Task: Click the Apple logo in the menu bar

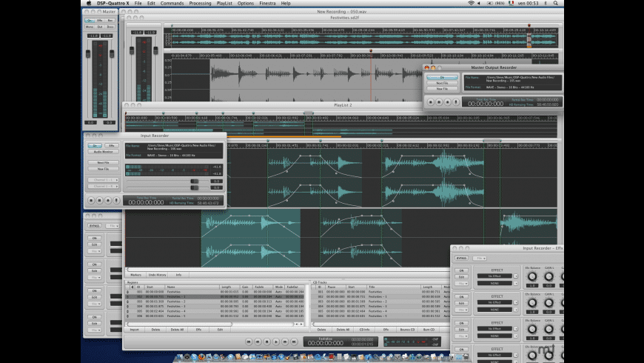Action: [x=89, y=4]
